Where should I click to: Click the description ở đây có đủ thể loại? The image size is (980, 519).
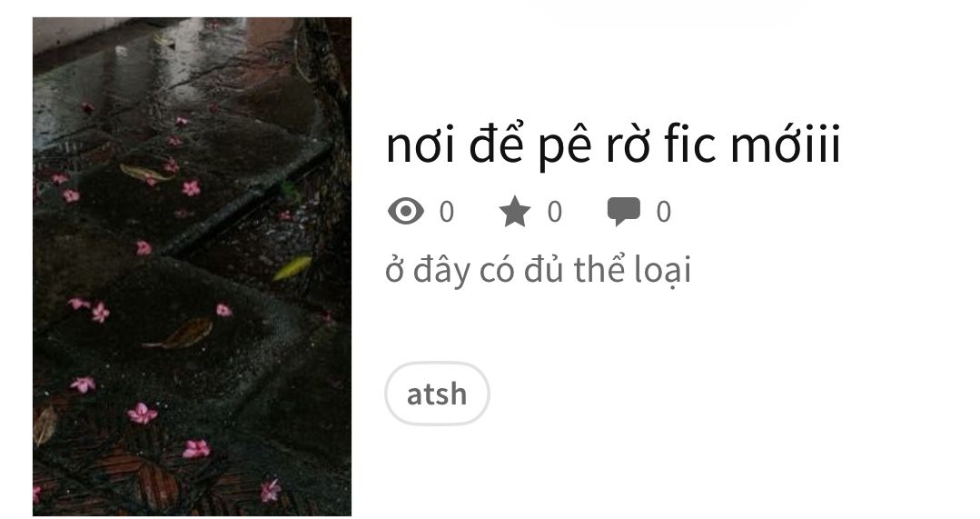538,271
